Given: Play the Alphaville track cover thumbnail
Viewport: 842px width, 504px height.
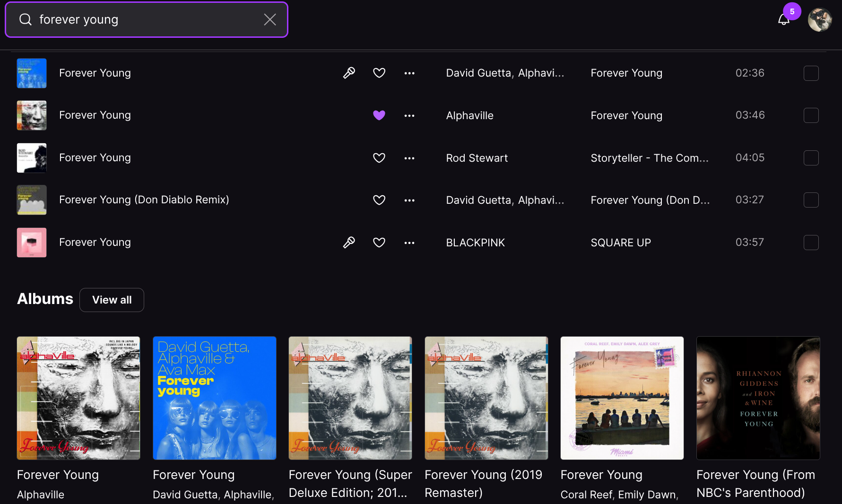Looking at the screenshot, I should point(32,115).
